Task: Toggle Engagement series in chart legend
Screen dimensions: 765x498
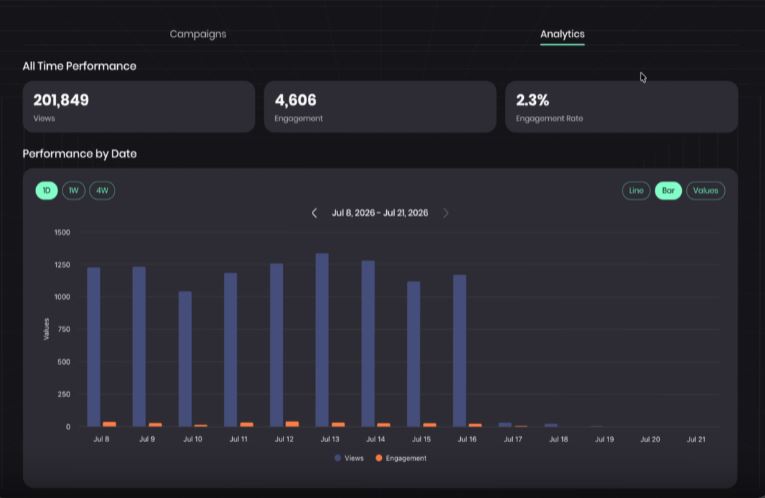Action: tap(401, 458)
